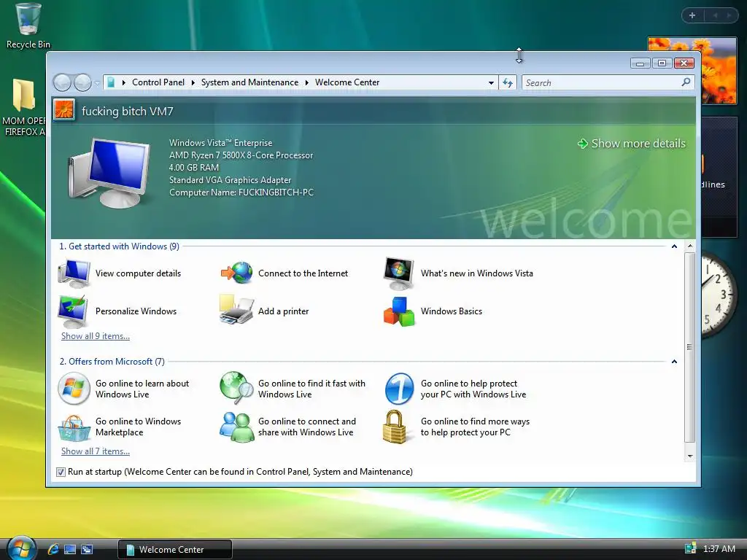This screenshot has width=747, height=560.
Task: Click Control Panel in the breadcrumb
Action: tap(158, 82)
